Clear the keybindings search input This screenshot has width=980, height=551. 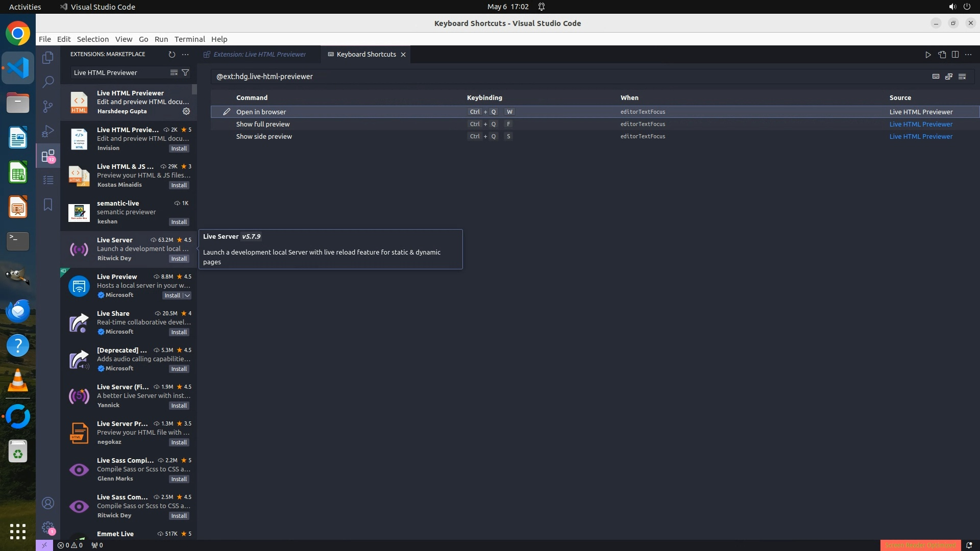[x=962, y=77]
